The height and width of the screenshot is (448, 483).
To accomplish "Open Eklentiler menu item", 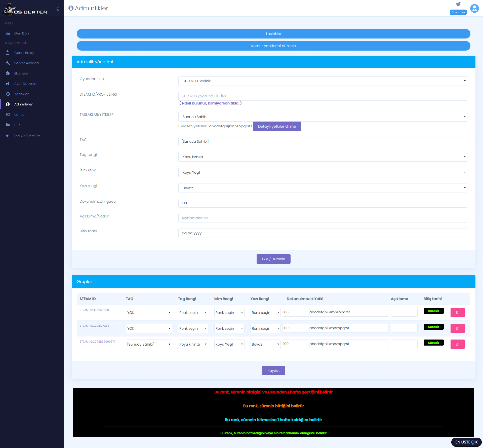I will (22, 73).
